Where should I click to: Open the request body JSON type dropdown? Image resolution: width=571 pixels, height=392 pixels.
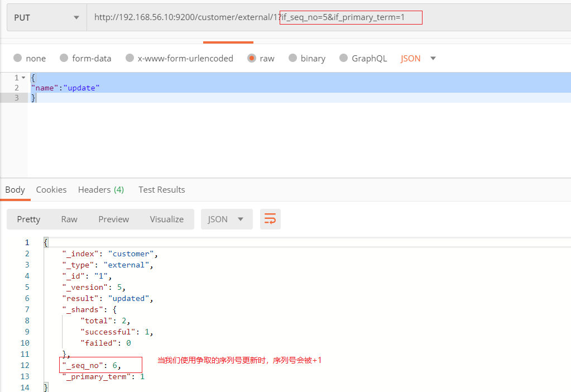pyautogui.click(x=418, y=58)
